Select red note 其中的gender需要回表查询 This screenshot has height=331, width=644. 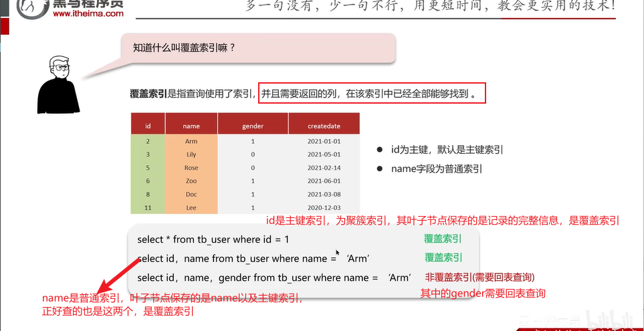point(483,293)
